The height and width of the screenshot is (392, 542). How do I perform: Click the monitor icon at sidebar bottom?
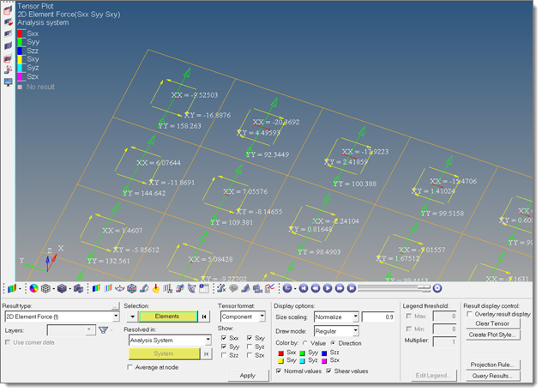(8, 82)
